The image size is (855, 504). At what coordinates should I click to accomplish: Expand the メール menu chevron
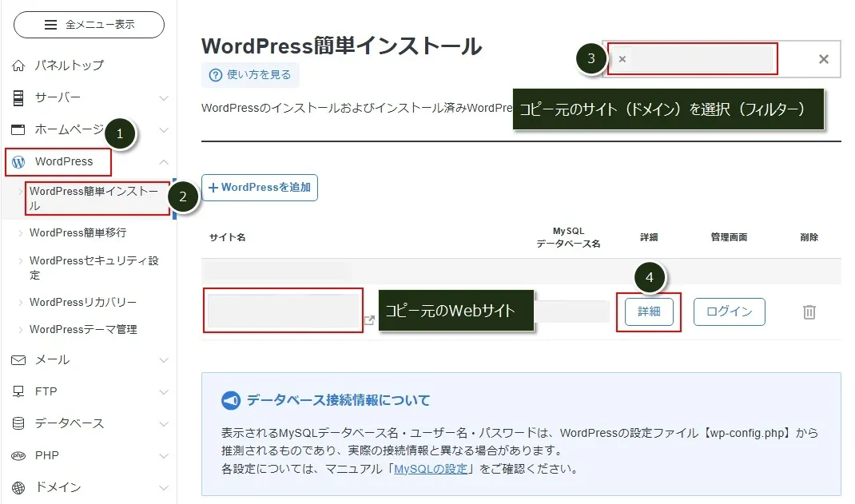click(x=164, y=360)
